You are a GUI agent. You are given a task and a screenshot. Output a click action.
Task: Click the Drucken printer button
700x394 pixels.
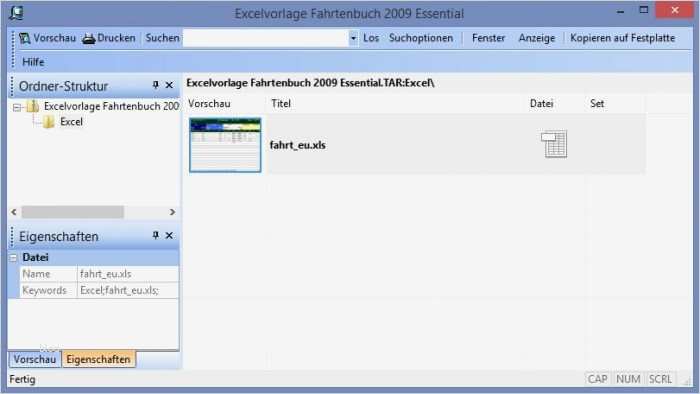pos(109,38)
